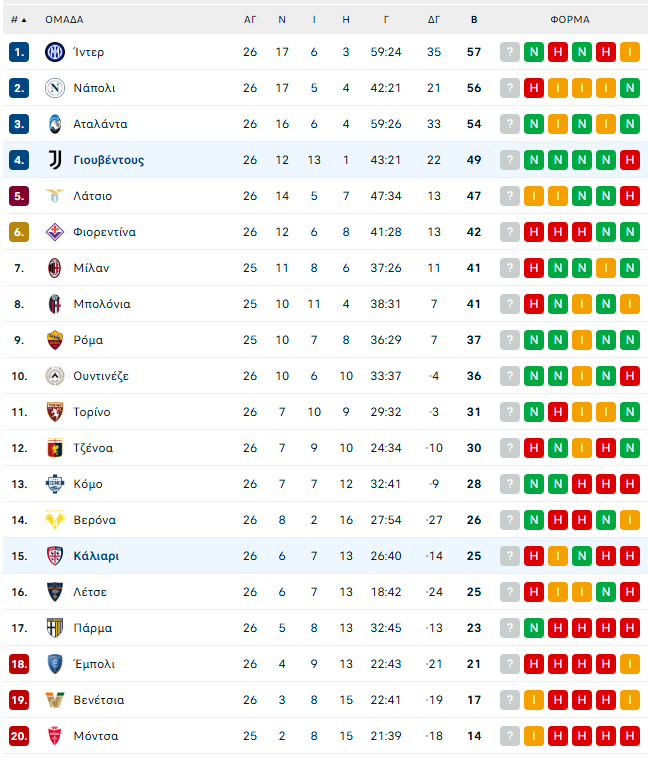648x758 pixels.
Task: Click the Roma team crest
Action: click(54, 340)
